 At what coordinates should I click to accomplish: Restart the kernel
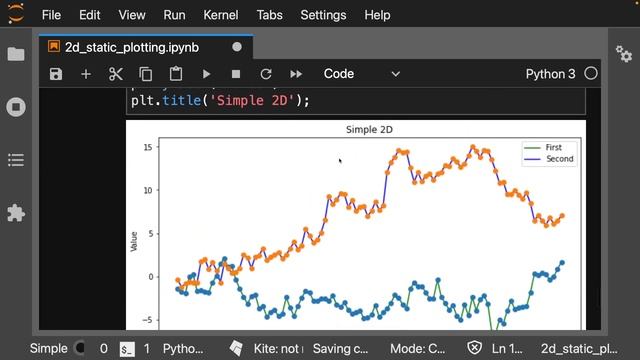pyautogui.click(x=266, y=74)
